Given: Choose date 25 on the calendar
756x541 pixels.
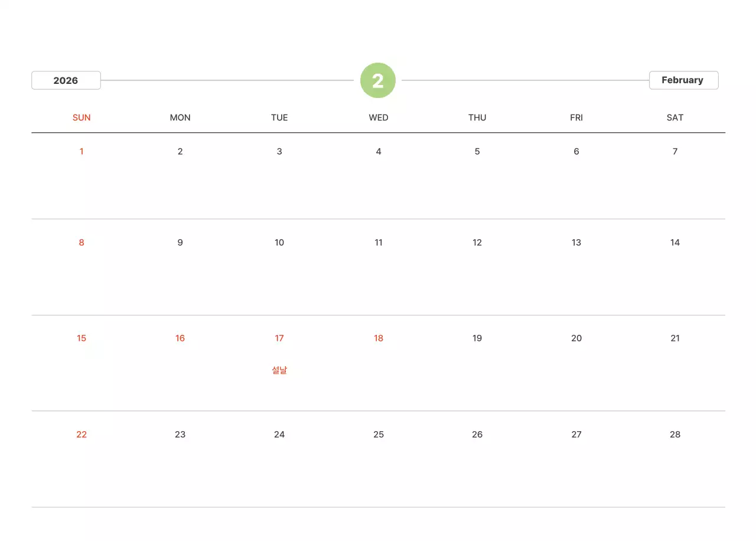Looking at the screenshot, I should pyautogui.click(x=379, y=435).
